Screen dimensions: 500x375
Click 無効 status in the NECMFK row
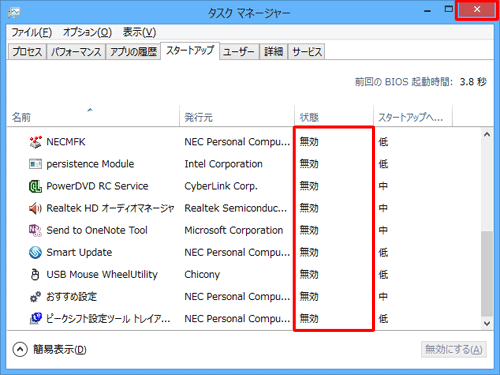point(309,142)
